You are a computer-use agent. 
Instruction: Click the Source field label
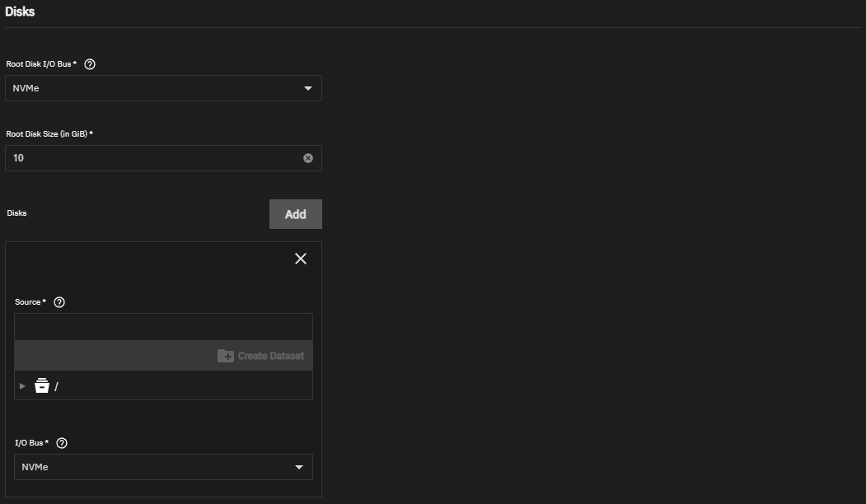tap(28, 302)
